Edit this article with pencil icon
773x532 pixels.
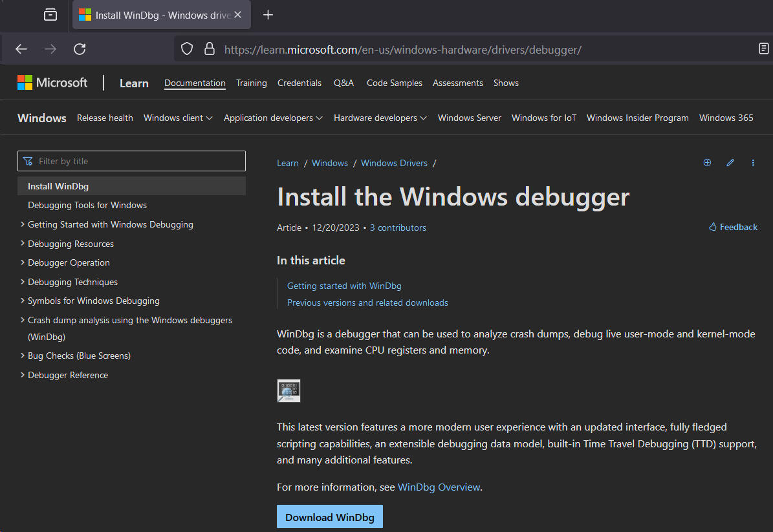point(730,162)
